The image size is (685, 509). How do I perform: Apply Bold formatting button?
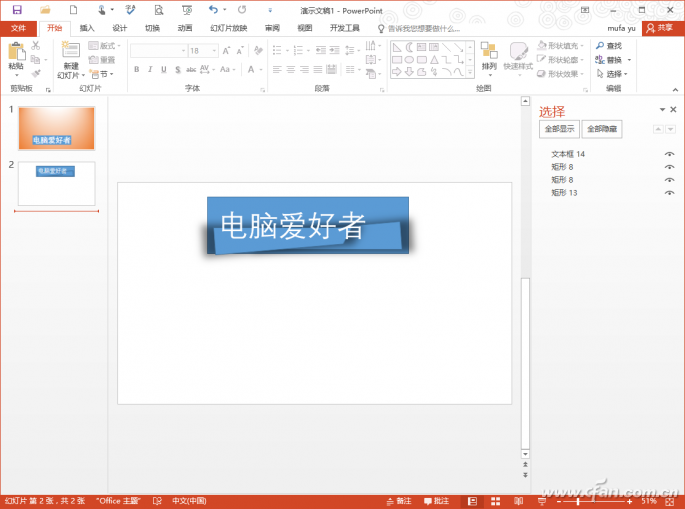(x=137, y=69)
